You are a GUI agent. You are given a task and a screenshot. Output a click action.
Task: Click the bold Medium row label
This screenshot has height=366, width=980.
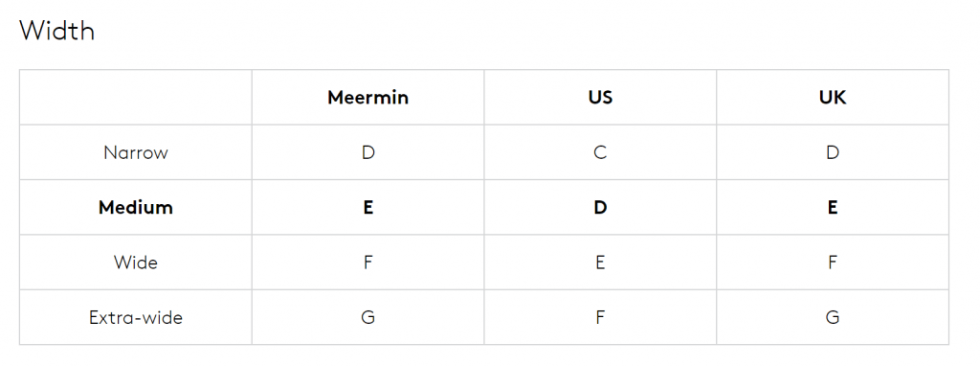click(x=136, y=208)
